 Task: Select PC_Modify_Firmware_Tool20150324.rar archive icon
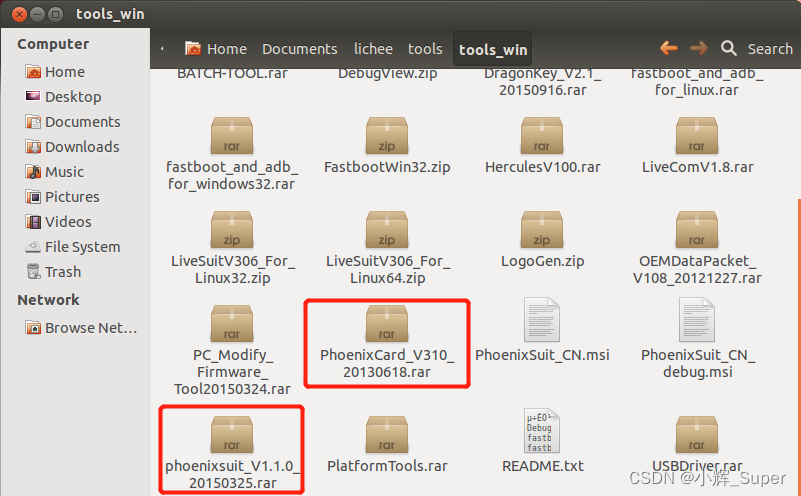[232, 324]
